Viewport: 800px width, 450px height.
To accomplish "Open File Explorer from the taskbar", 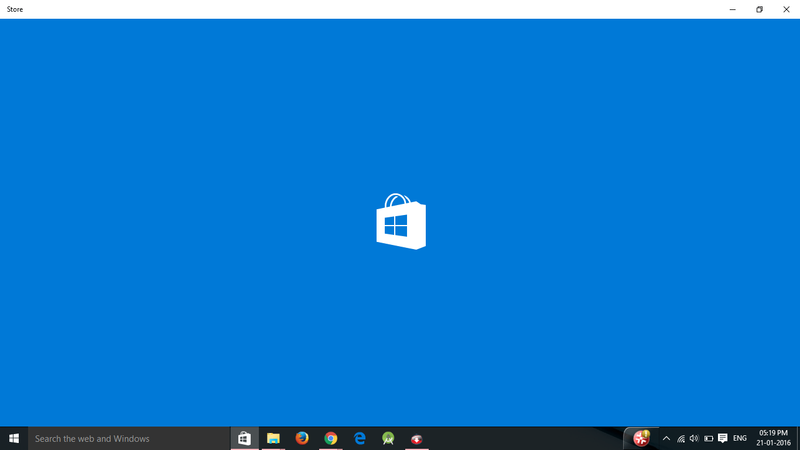I will pos(273,438).
